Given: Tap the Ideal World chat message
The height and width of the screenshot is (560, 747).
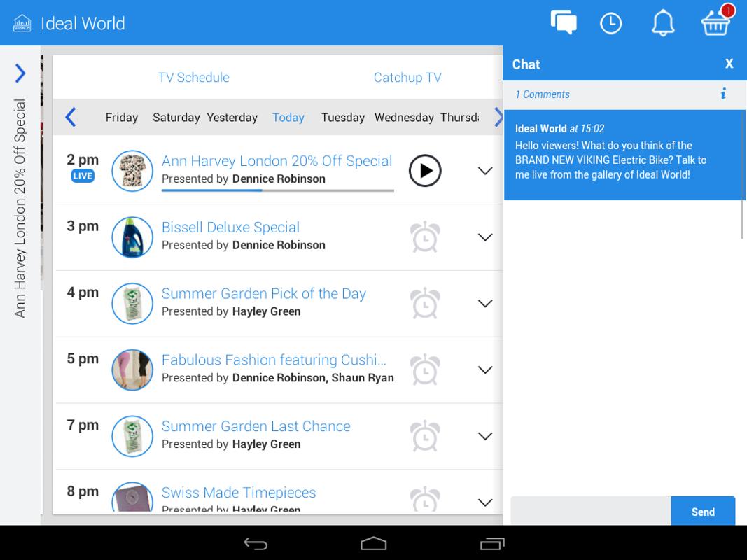Looking at the screenshot, I should click(624, 155).
